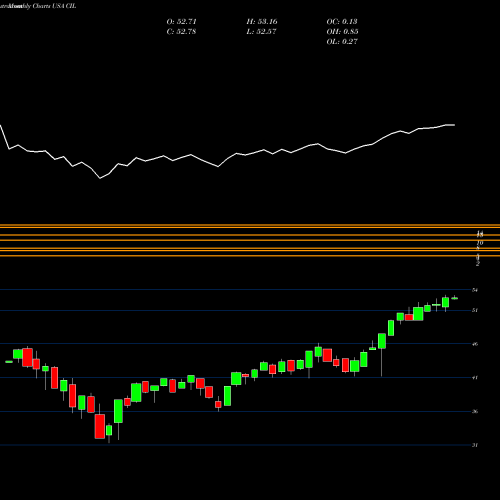Screen dimensions: 500x500
Task: Click the OC: 0.13 value
Action: click(x=342, y=22)
